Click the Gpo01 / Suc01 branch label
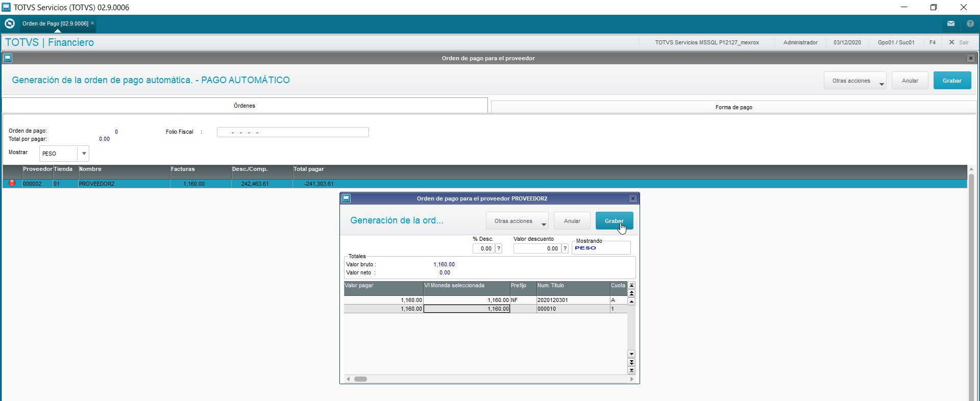The height and width of the screenshot is (401, 980). click(x=896, y=42)
